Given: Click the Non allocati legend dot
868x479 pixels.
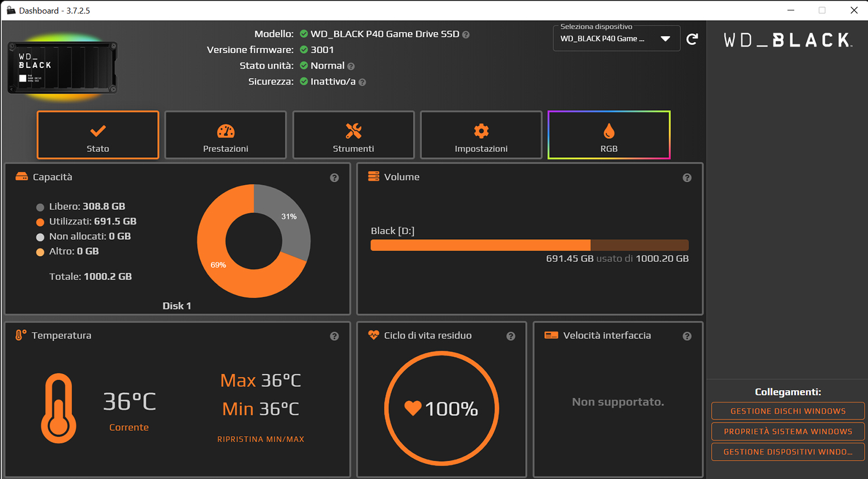Looking at the screenshot, I should pos(40,237).
